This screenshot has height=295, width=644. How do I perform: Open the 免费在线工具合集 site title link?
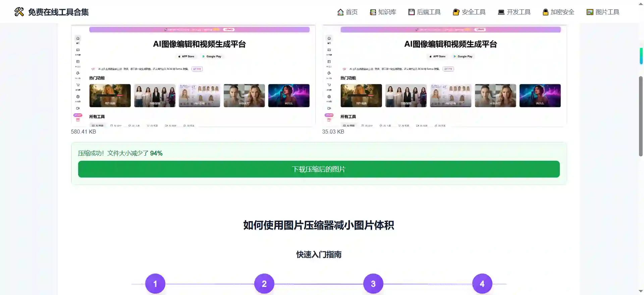pyautogui.click(x=58, y=12)
